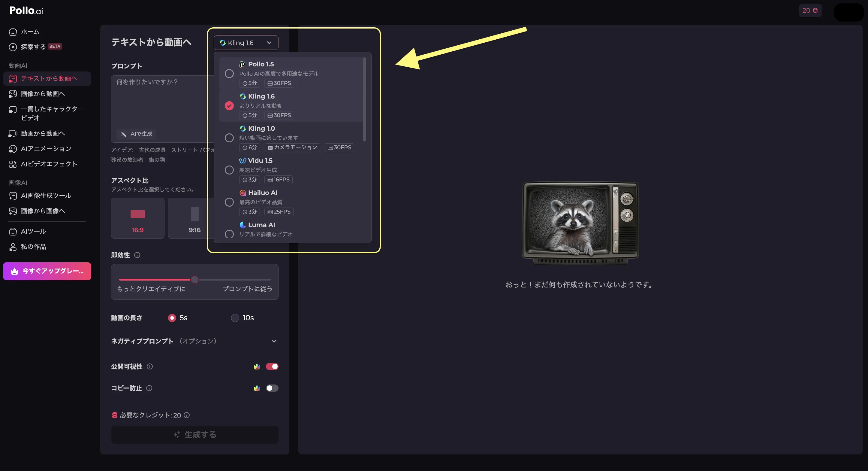Click the Hailuo AI model logo icon
868x471 pixels.
(242, 193)
